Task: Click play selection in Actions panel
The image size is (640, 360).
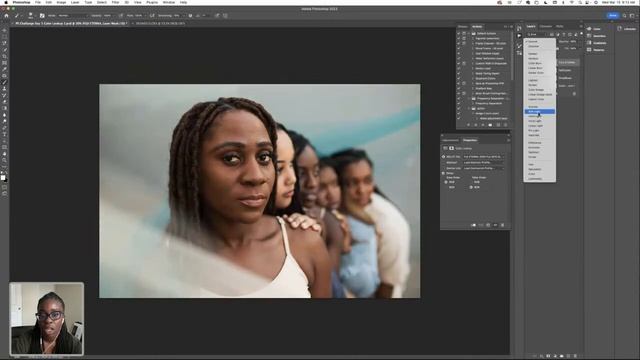Action: click(x=483, y=125)
